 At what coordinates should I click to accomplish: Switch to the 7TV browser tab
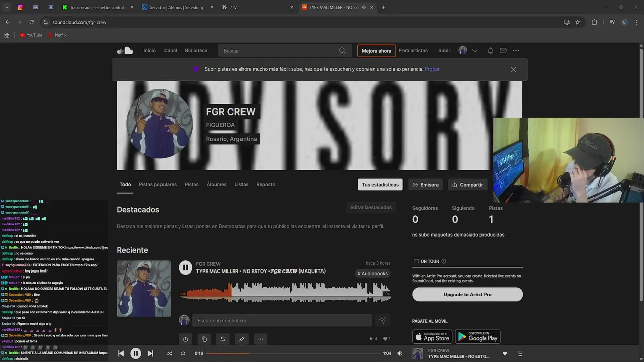(257, 7)
